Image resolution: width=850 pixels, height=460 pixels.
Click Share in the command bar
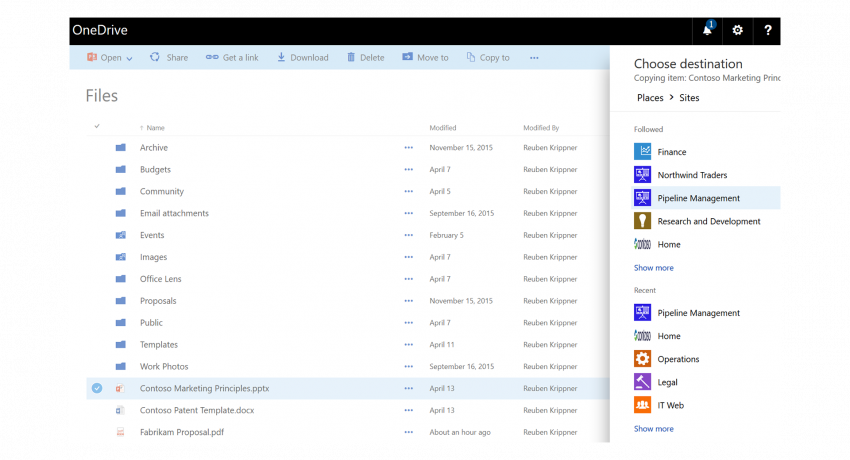169,57
